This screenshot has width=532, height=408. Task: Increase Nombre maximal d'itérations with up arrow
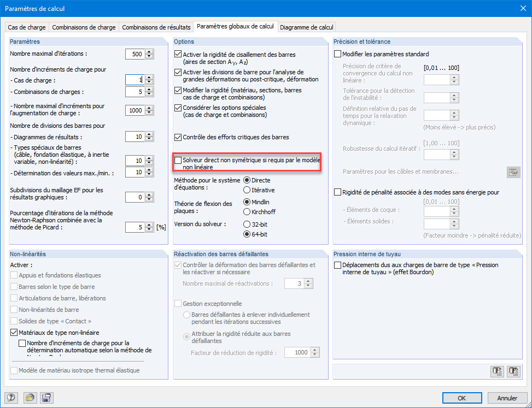[x=149, y=51]
